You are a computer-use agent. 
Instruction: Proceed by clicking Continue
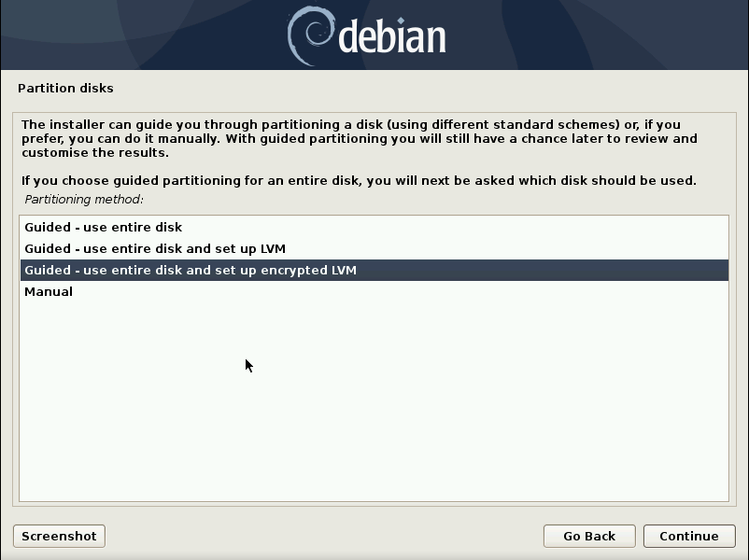click(x=689, y=536)
